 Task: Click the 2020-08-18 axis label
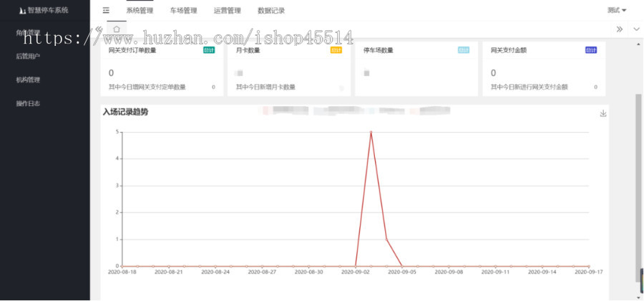coord(122,272)
